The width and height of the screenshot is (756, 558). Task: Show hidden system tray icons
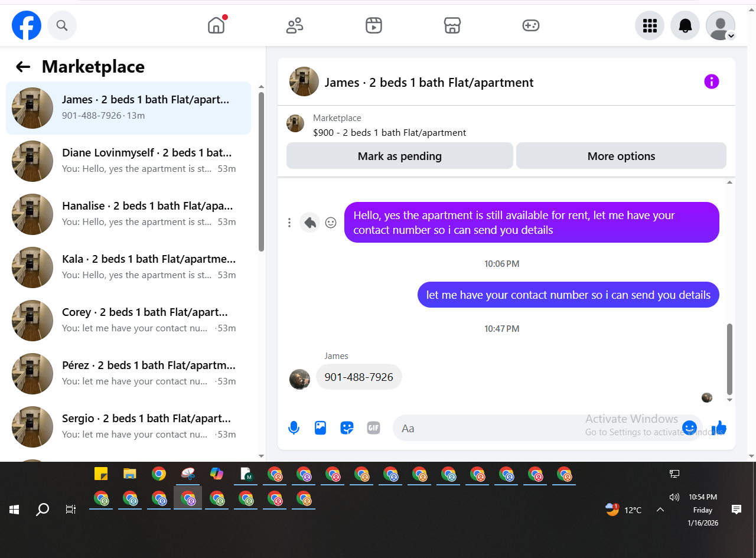pyautogui.click(x=660, y=510)
